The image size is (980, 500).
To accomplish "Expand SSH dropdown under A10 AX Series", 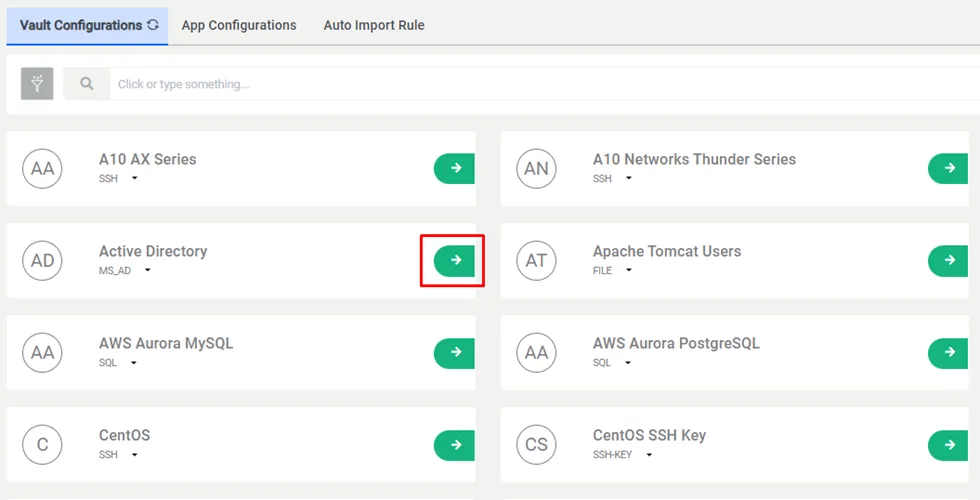I will pos(134,179).
